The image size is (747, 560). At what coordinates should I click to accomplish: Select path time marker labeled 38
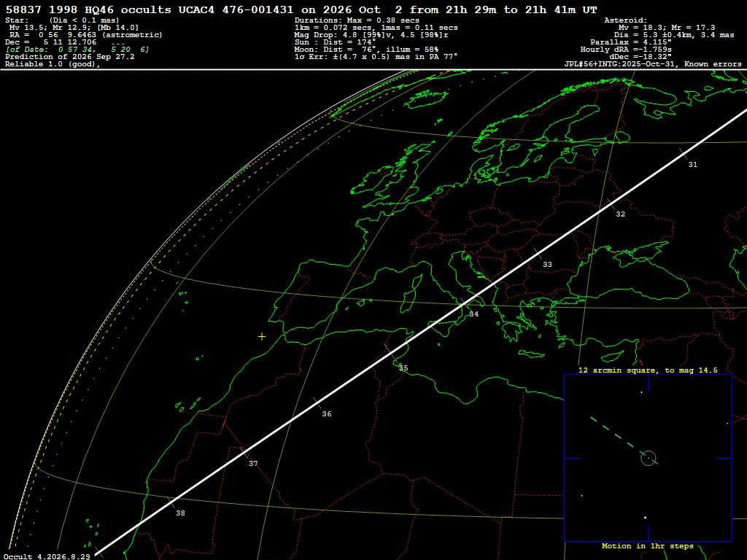pos(180,513)
